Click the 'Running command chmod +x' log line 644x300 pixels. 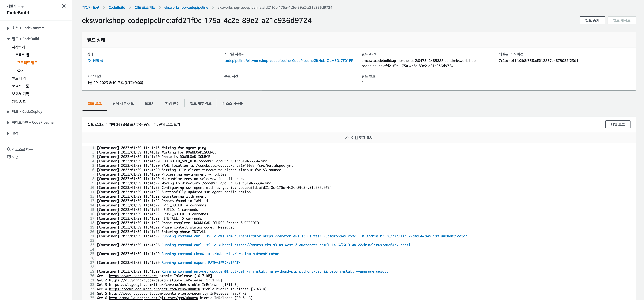(188, 254)
